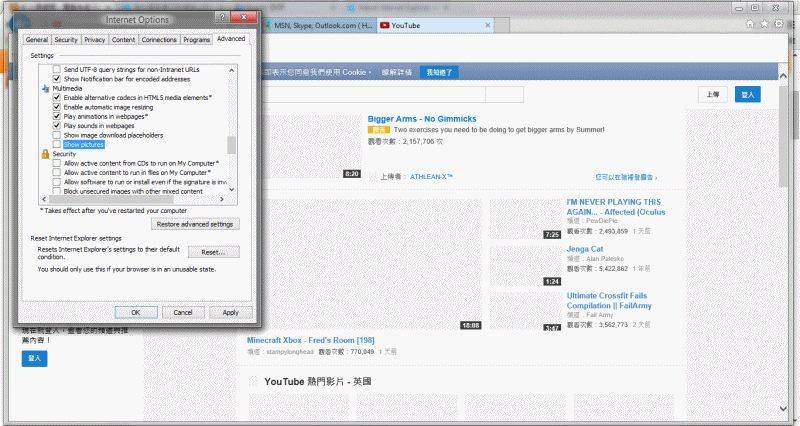Click Cancel in Internet Options

pos(183,312)
